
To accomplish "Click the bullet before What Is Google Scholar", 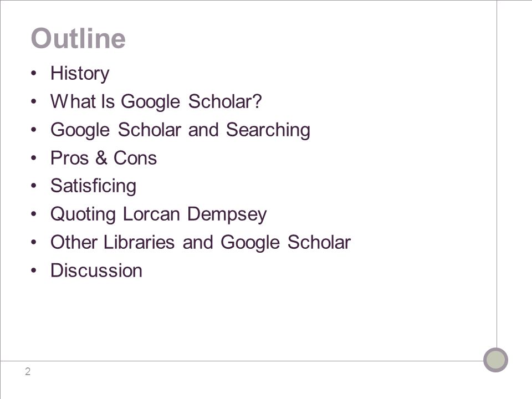I will tap(33, 101).
